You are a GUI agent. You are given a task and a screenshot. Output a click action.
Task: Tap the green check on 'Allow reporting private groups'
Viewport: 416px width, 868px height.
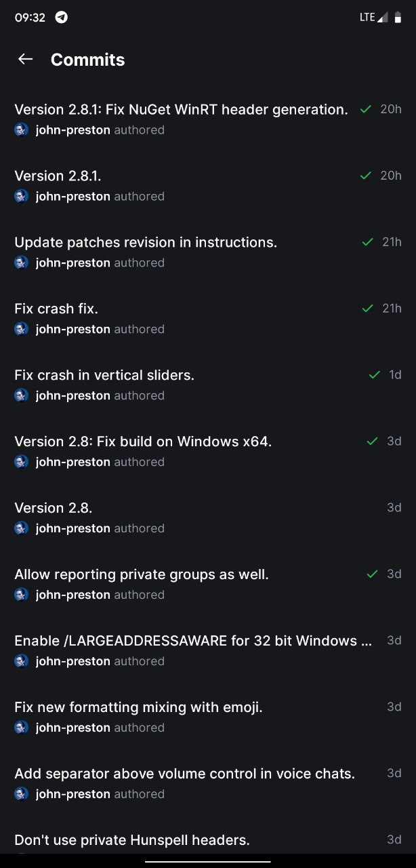pos(372,574)
